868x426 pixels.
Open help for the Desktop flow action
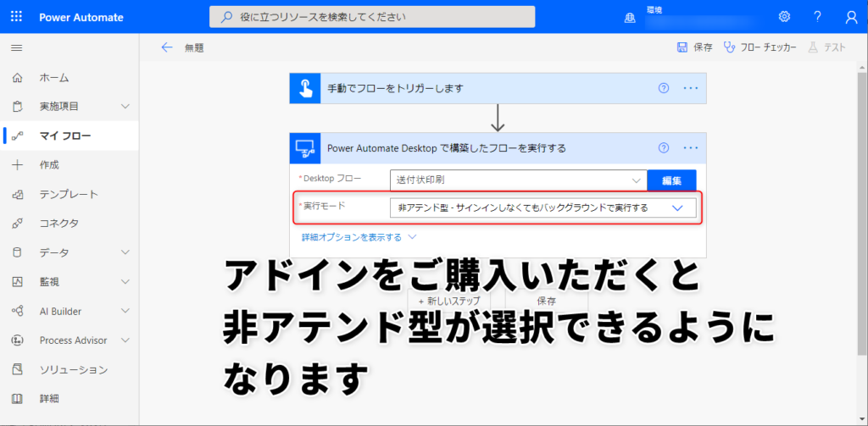[664, 147]
